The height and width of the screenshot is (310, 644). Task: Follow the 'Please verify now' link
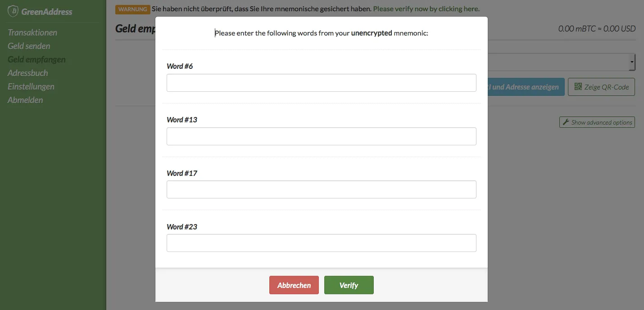[426, 9]
